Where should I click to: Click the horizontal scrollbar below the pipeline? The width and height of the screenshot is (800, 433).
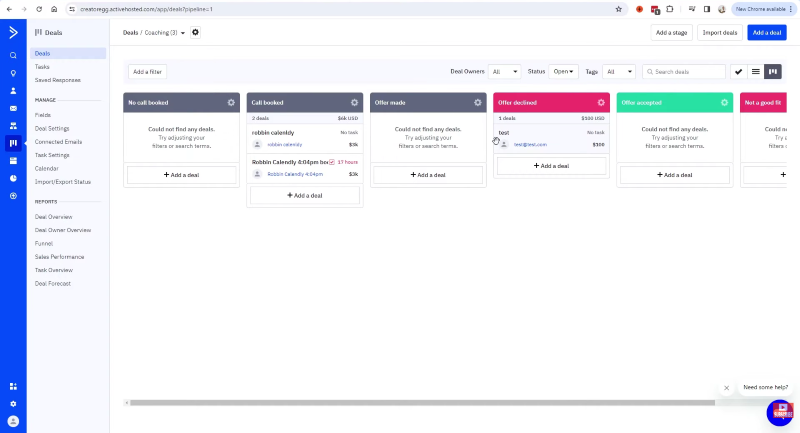tap(420, 403)
